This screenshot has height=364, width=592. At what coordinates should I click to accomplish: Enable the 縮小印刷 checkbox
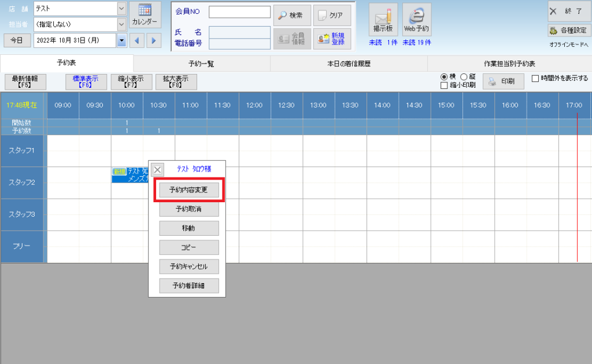pyautogui.click(x=445, y=86)
